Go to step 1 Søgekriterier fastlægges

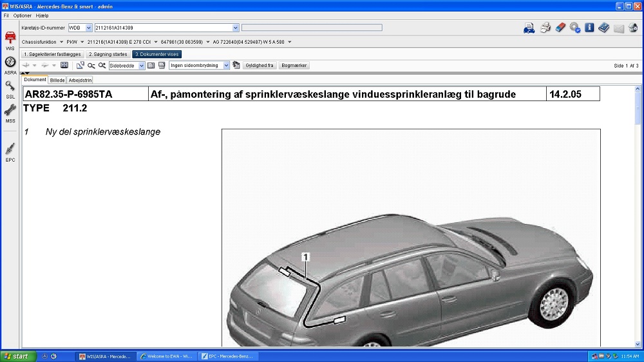point(52,54)
